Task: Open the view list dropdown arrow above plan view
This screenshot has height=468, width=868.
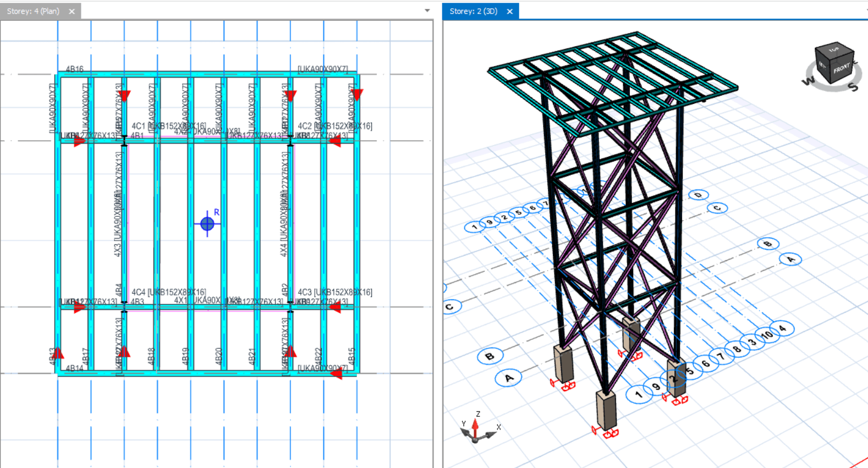Action: pos(427,10)
